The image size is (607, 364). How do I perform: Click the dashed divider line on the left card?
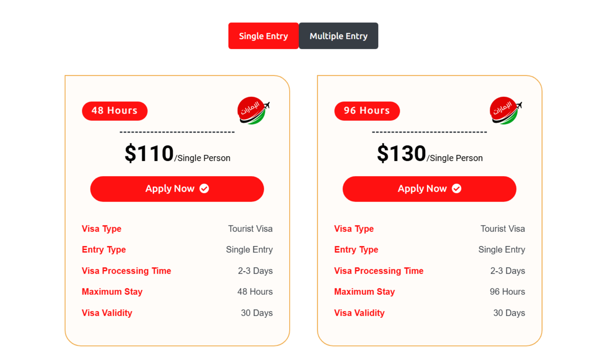pos(177,132)
